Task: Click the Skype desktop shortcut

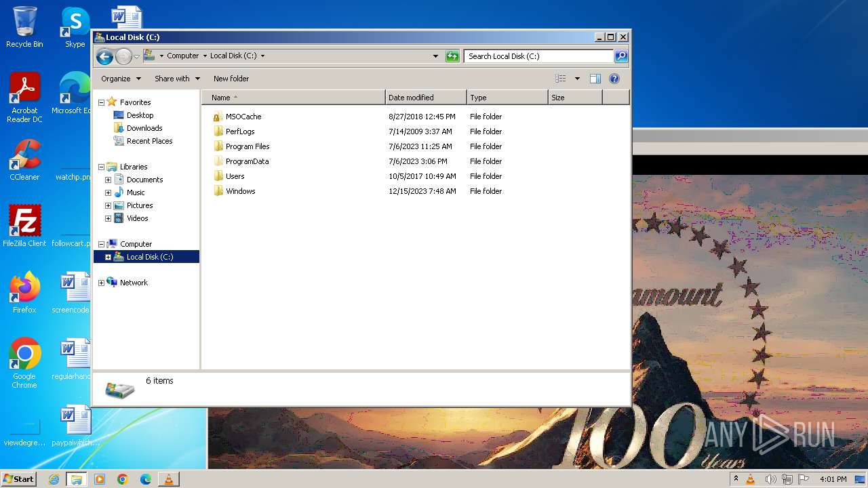Action: (x=75, y=27)
